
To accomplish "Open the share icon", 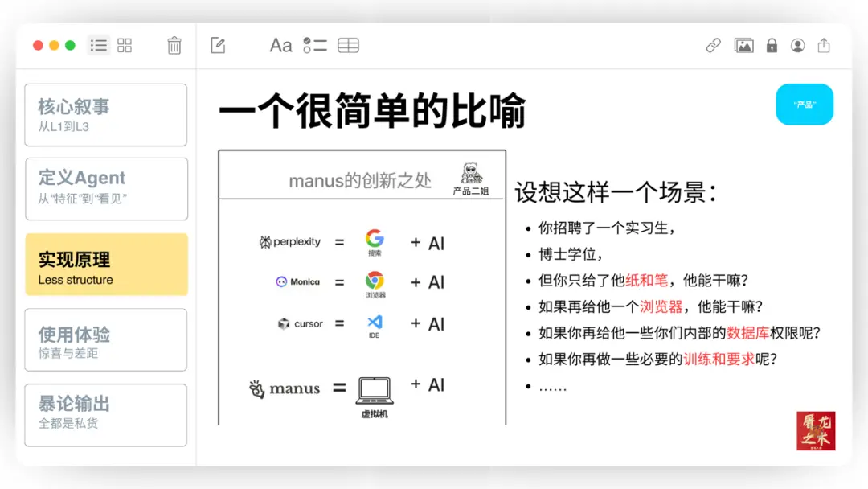I will pos(824,46).
